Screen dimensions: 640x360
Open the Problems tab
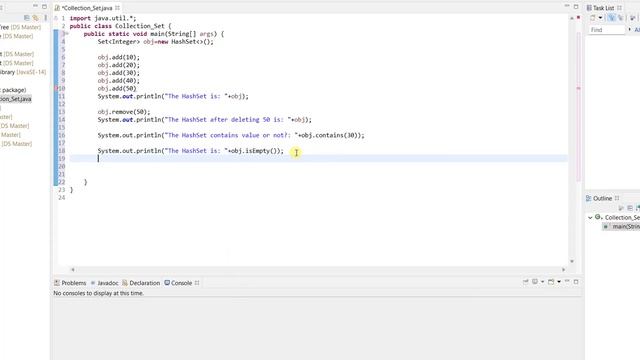pyautogui.click(x=70, y=283)
